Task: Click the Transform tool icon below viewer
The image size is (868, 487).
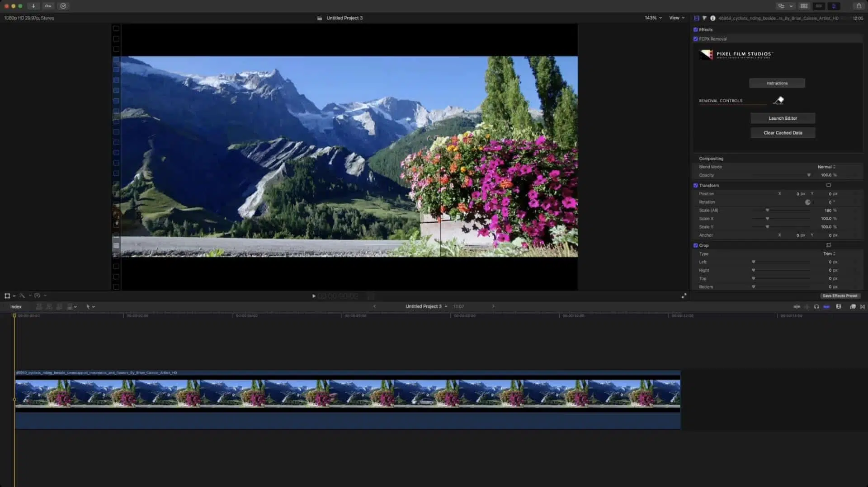Action: click(x=7, y=296)
